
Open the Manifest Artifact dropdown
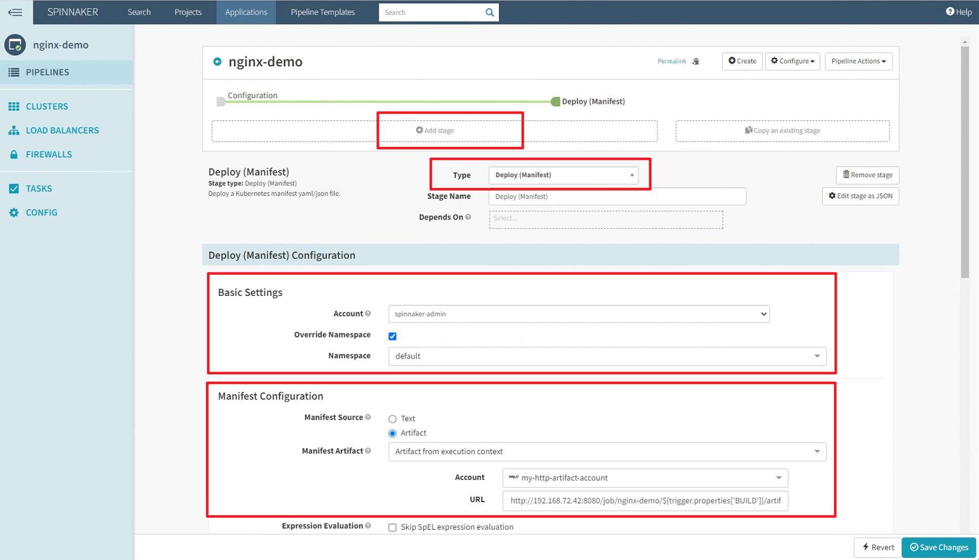click(x=607, y=452)
